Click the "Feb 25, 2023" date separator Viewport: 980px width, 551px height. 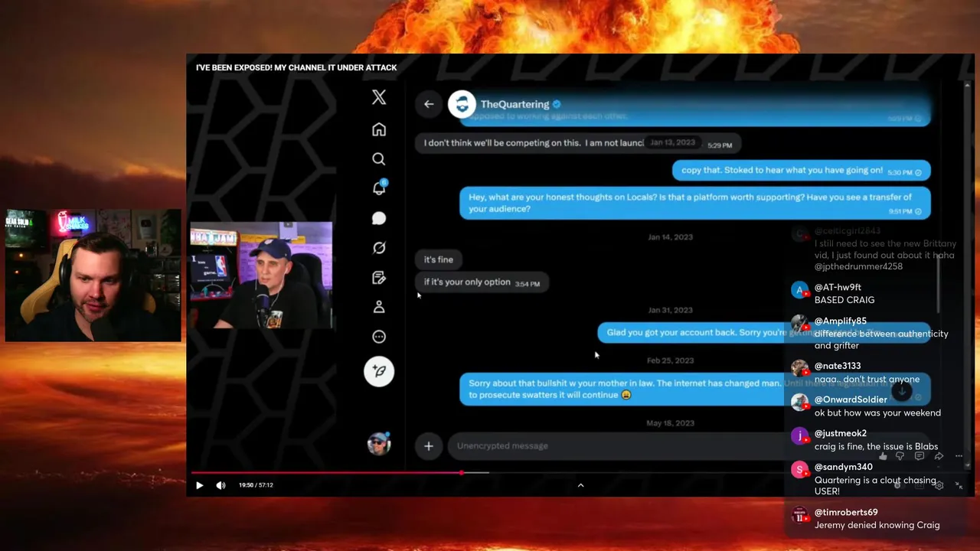point(670,360)
